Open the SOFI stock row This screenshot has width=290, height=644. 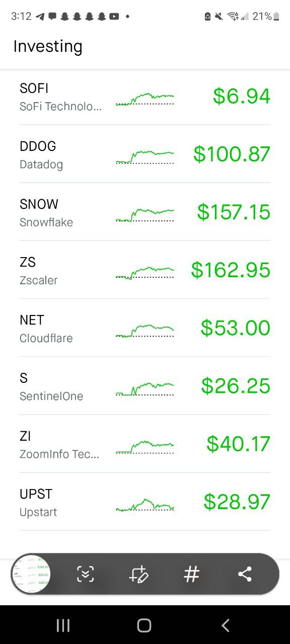coord(145,96)
